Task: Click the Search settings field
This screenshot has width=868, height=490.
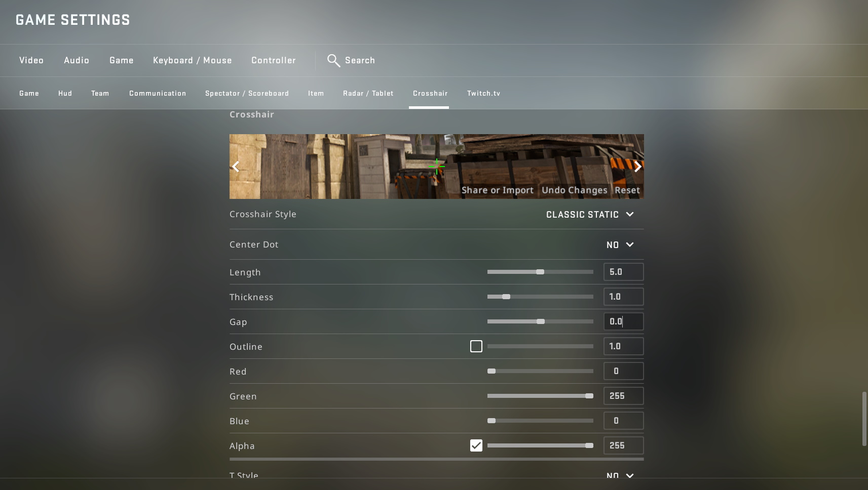Action: click(360, 60)
